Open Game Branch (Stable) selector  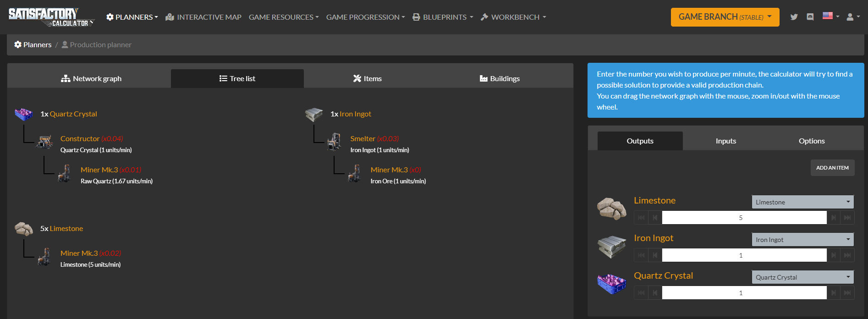[725, 17]
